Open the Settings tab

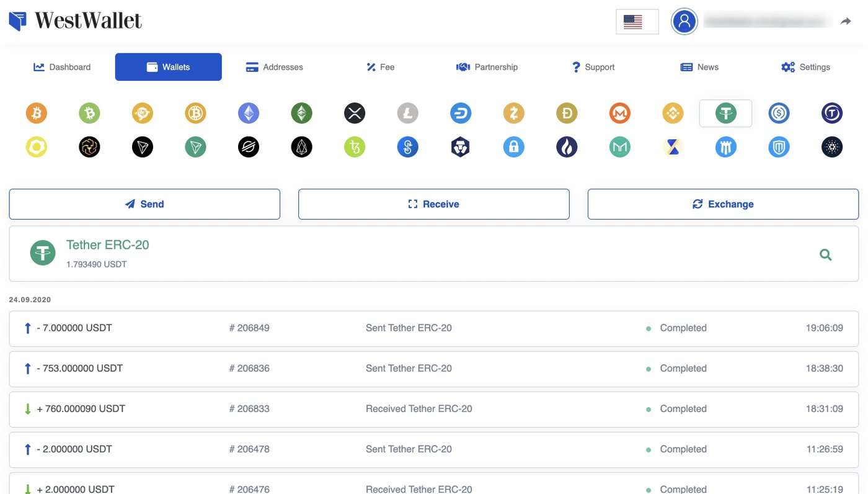805,67
